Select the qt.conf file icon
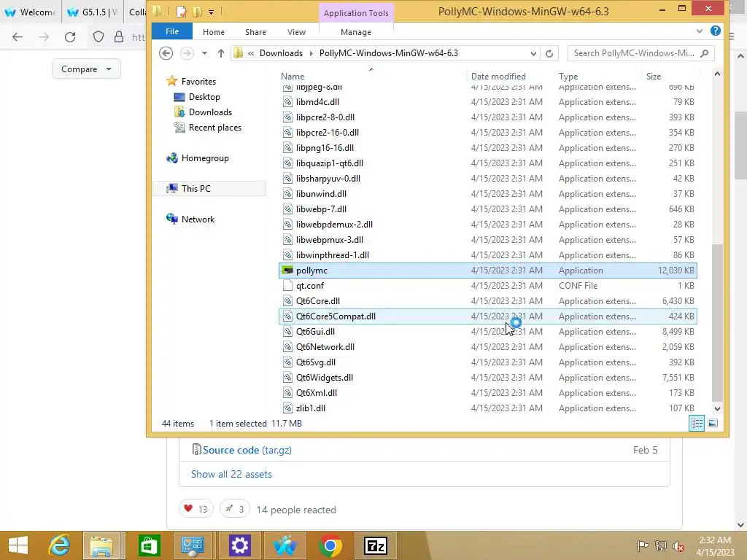Viewport: 747px width, 560px height. pyautogui.click(x=287, y=286)
